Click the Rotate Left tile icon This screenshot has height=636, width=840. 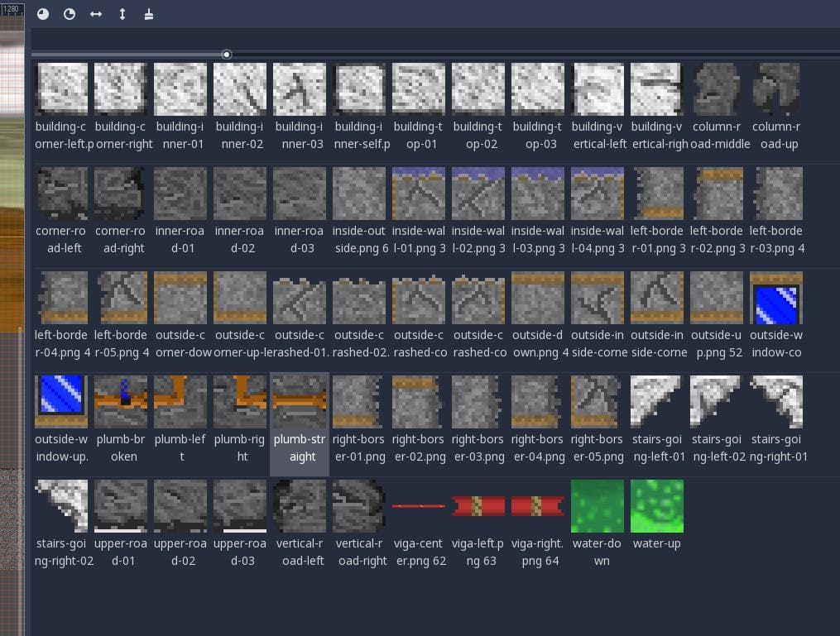click(43, 14)
